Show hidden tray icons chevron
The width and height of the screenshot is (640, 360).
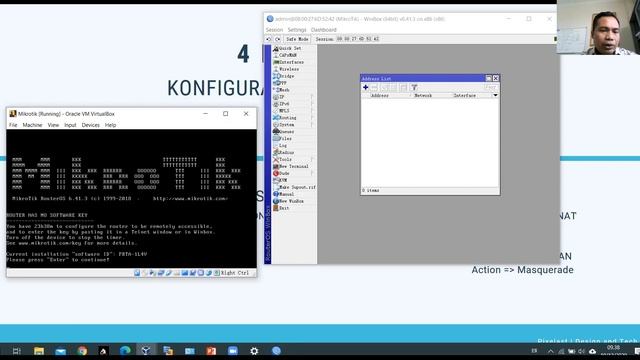tap(550, 351)
